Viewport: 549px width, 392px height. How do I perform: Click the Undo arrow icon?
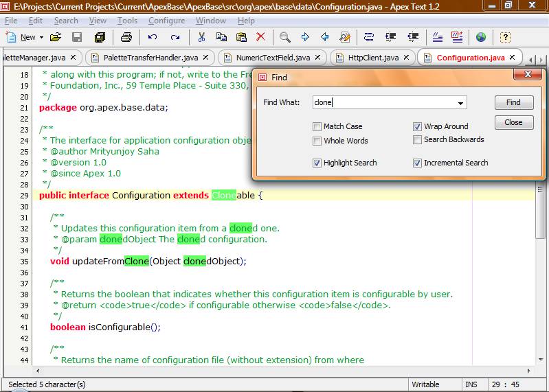153,37
